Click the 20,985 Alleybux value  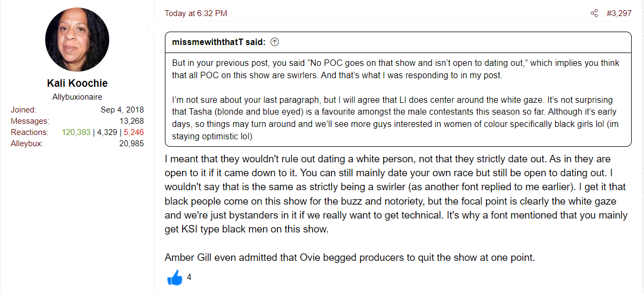coord(132,144)
